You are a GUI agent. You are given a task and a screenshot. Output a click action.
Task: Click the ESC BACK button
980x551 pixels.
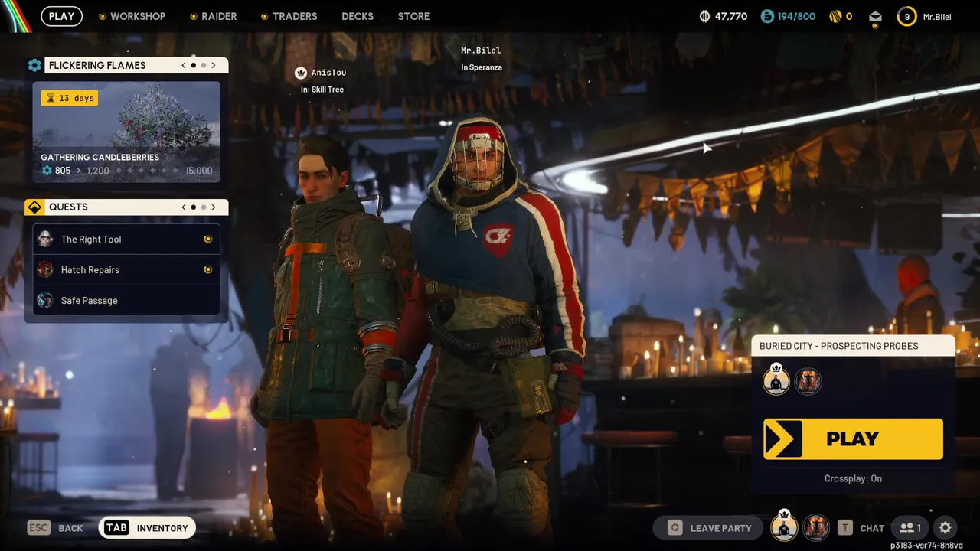click(x=55, y=527)
